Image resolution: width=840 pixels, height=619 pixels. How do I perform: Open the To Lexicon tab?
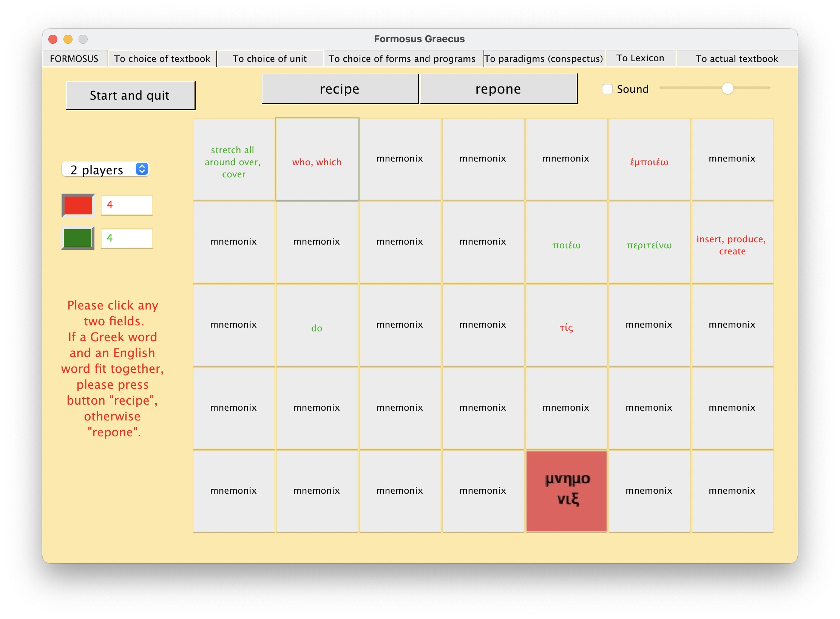pos(640,58)
